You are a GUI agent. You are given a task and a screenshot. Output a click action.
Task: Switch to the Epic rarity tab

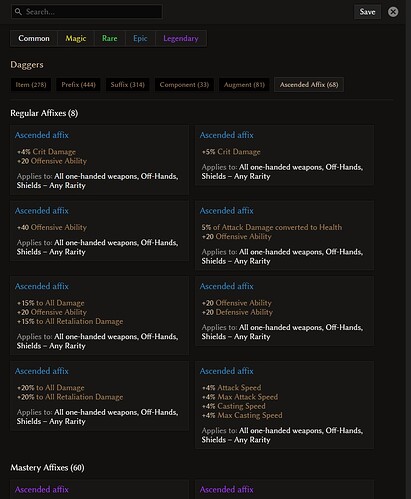coord(140,38)
